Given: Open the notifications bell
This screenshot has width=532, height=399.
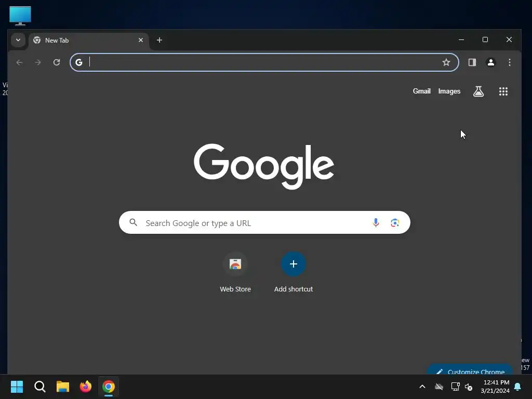Looking at the screenshot, I should point(518,387).
